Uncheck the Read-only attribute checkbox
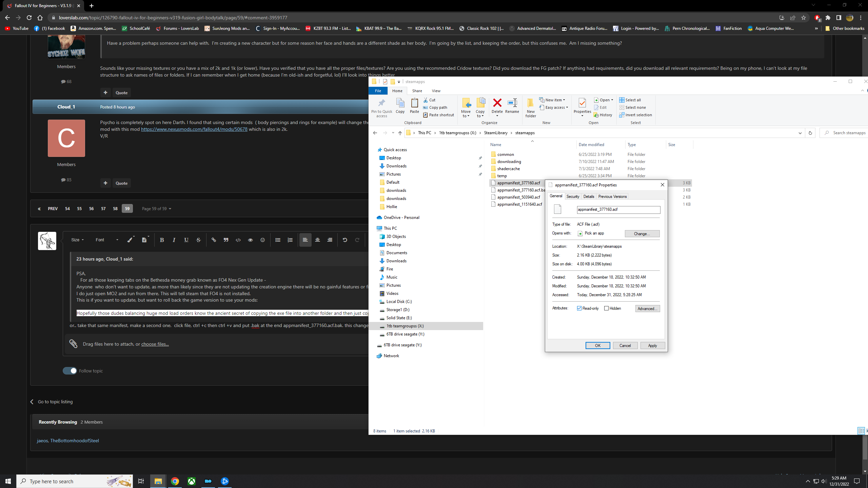This screenshot has width=868, height=488. [x=579, y=308]
